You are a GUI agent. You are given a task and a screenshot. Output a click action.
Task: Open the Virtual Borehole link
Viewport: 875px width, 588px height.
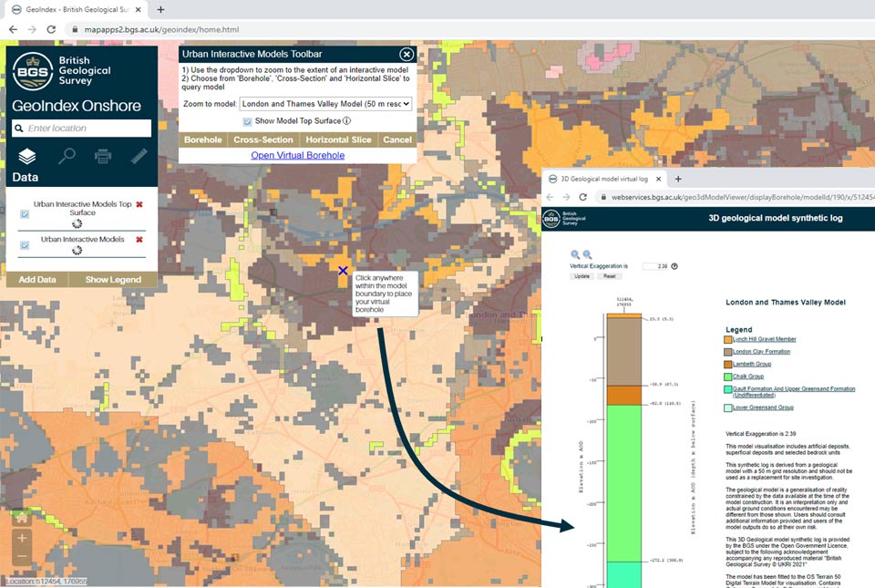coord(297,155)
